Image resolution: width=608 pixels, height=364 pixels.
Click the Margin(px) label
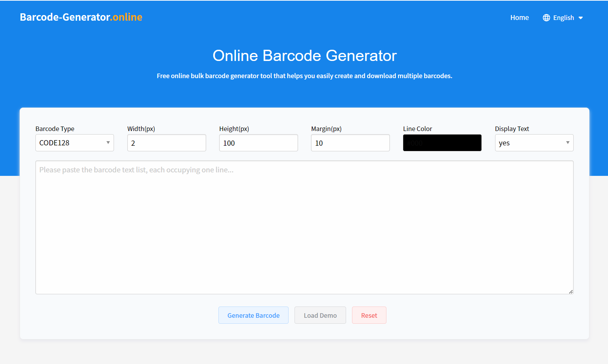[x=326, y=129]
